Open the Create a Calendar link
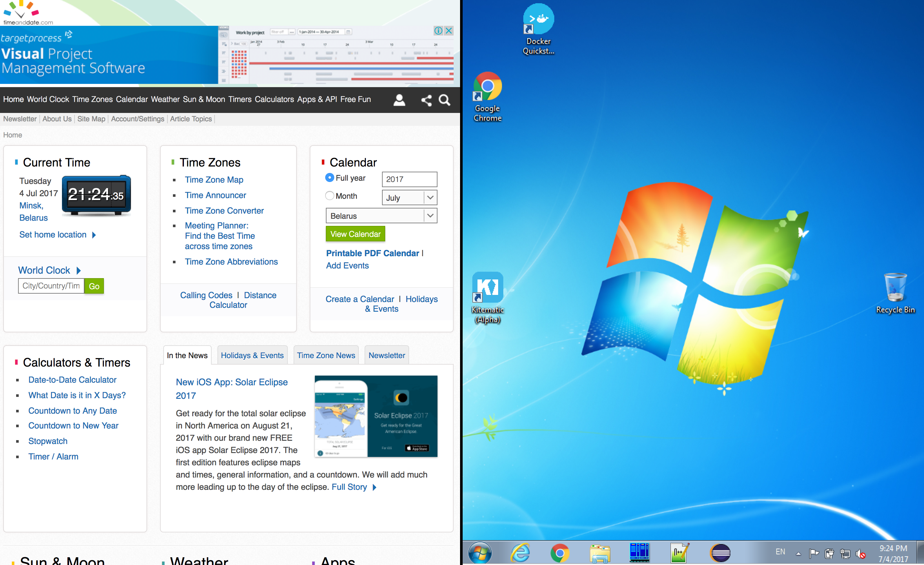The width and height of the screenshot is (924, 565). [x=360, y=299]
